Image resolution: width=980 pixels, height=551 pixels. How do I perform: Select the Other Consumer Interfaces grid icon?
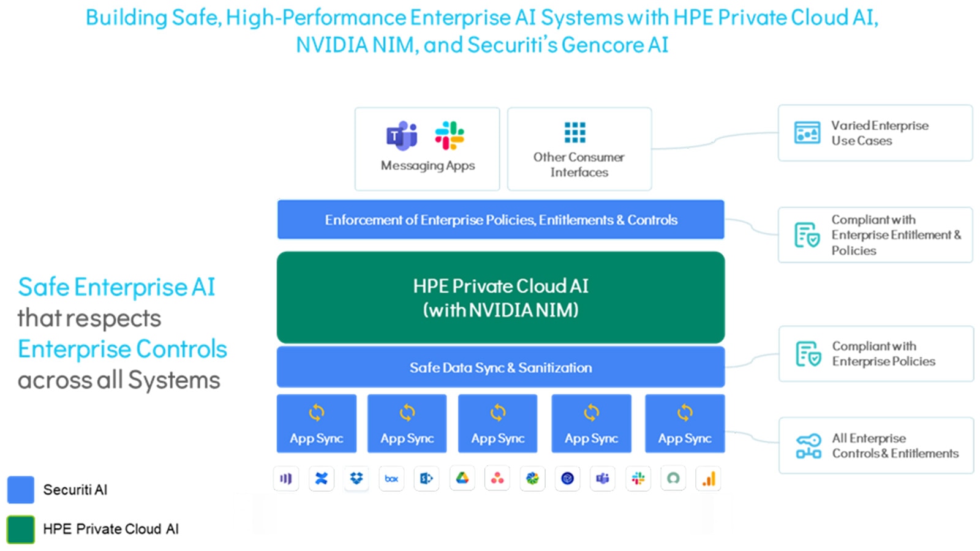click(x=575, y=132)
